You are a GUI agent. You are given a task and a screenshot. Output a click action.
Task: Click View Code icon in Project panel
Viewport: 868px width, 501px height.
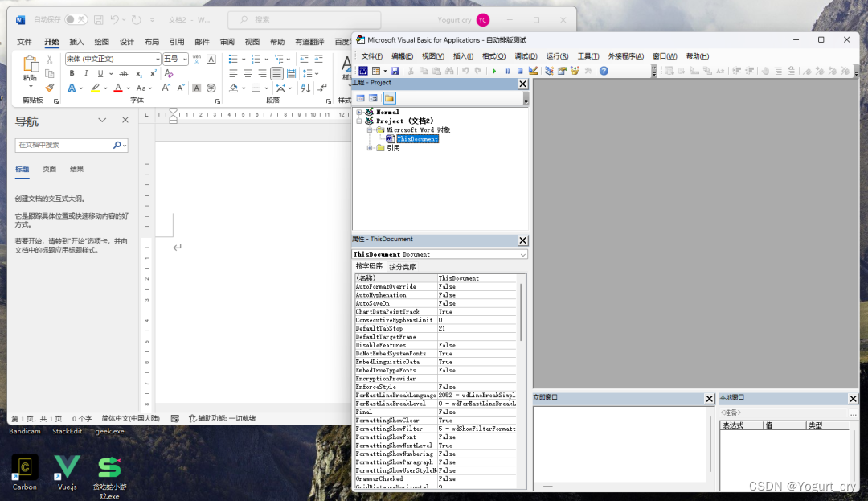[361, 98]
